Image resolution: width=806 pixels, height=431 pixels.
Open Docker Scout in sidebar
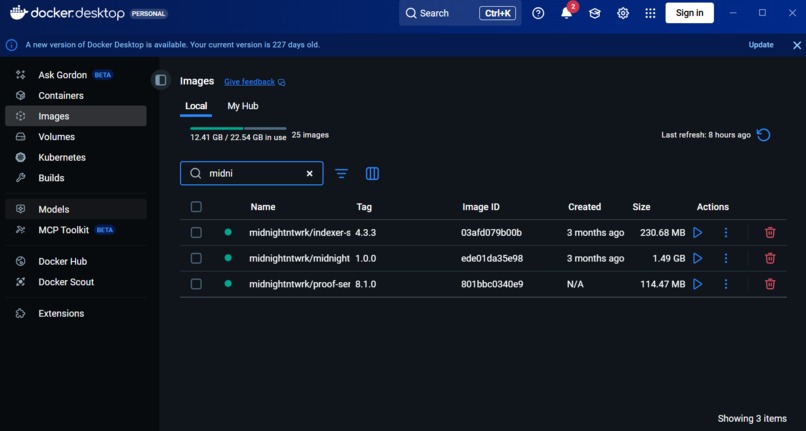tap(76, 282)
